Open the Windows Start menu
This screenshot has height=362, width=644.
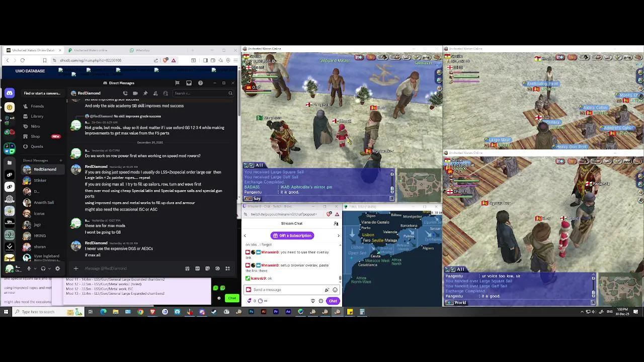[x=6, y=312]
